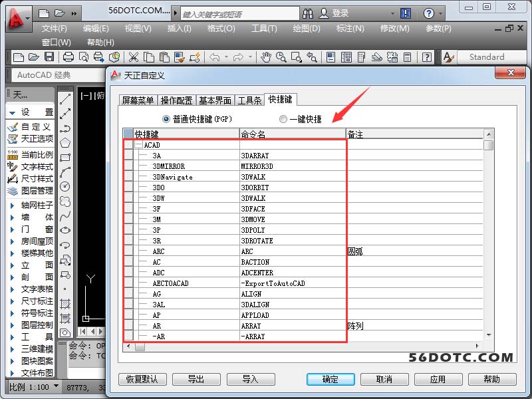Click the shortcut list vertical scrollbar
The width and height of the screenshot is (532, 399).
click(x=489, y=239)
